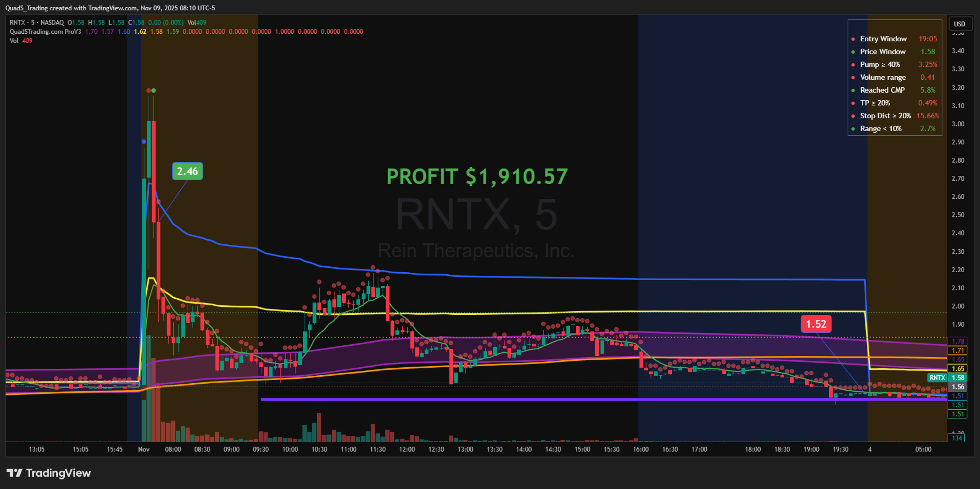Click the green bullet beside Reached CMP
Viewport: 980px width, 489px height.
[853, 90]
